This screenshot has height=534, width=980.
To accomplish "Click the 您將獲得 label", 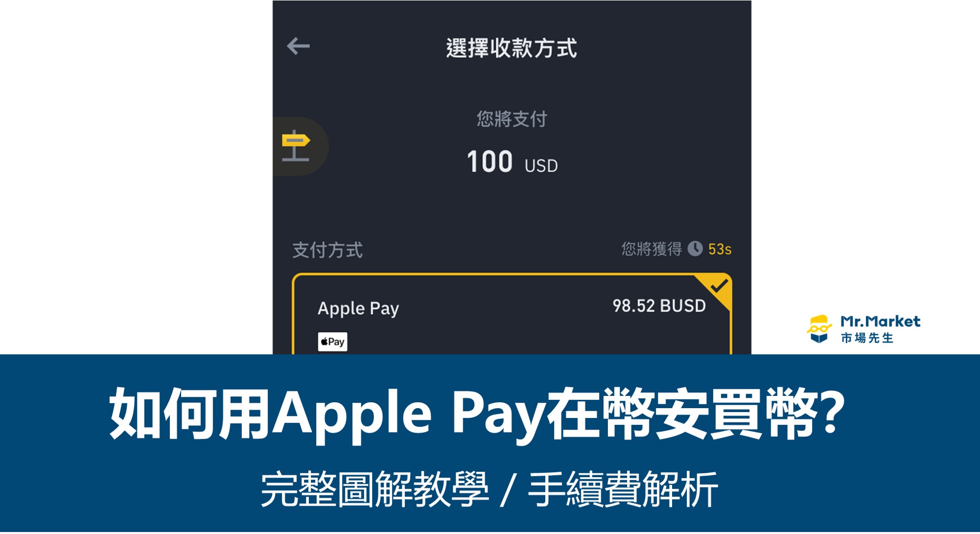I will tap(651, 249).
